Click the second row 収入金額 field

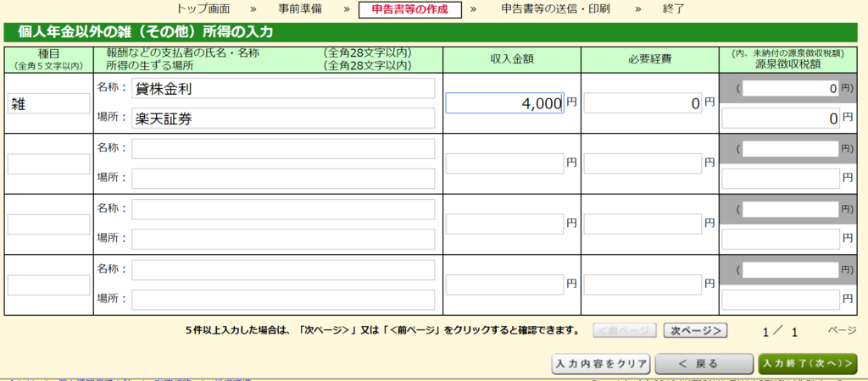pyautogui.click(x=505, y=163)
